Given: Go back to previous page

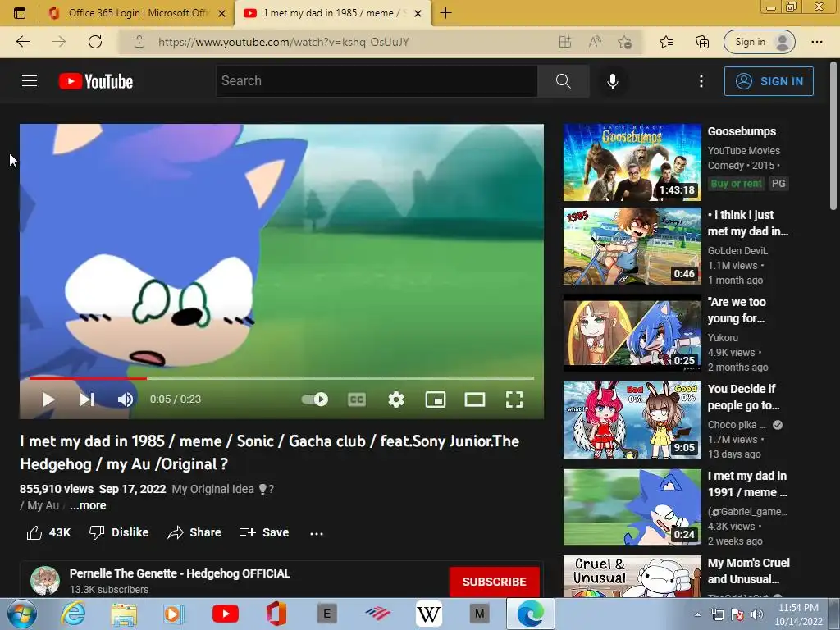Looking at the screenshot, I should pos(22,42).
